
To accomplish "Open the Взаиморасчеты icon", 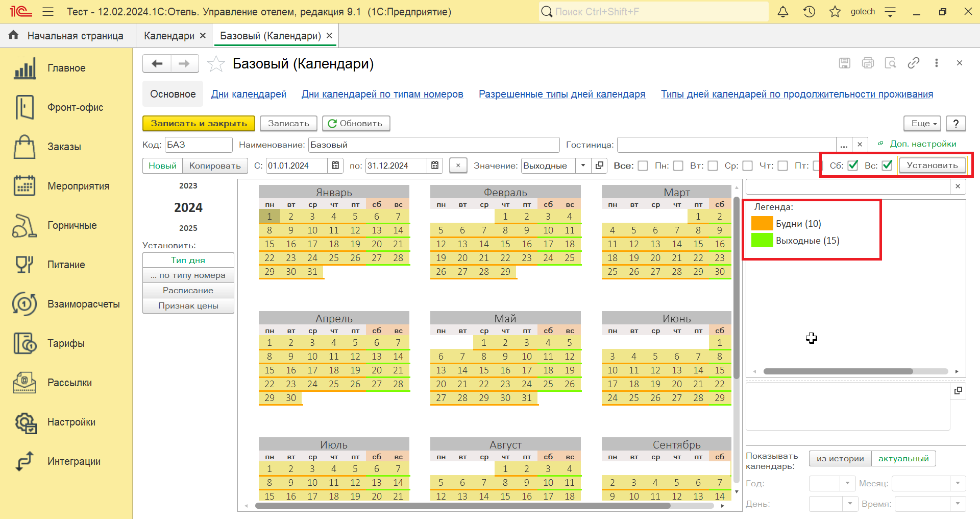I will point(24,304).
